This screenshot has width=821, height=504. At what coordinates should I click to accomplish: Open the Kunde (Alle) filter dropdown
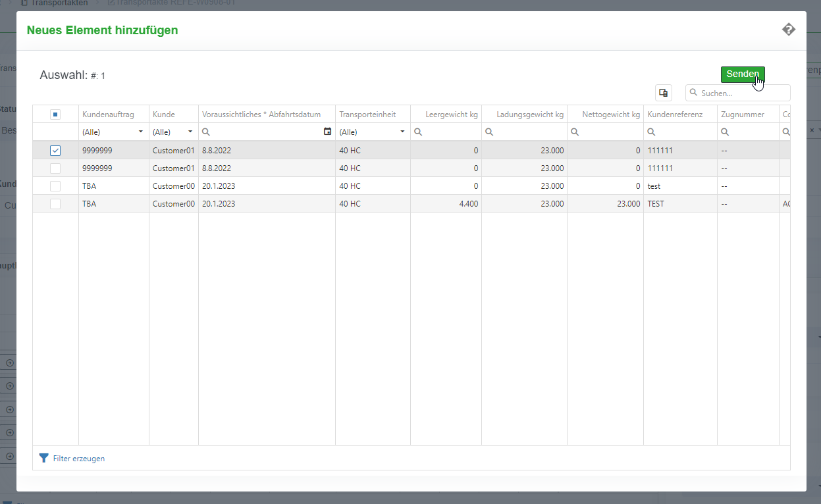[x=190, y=132]
